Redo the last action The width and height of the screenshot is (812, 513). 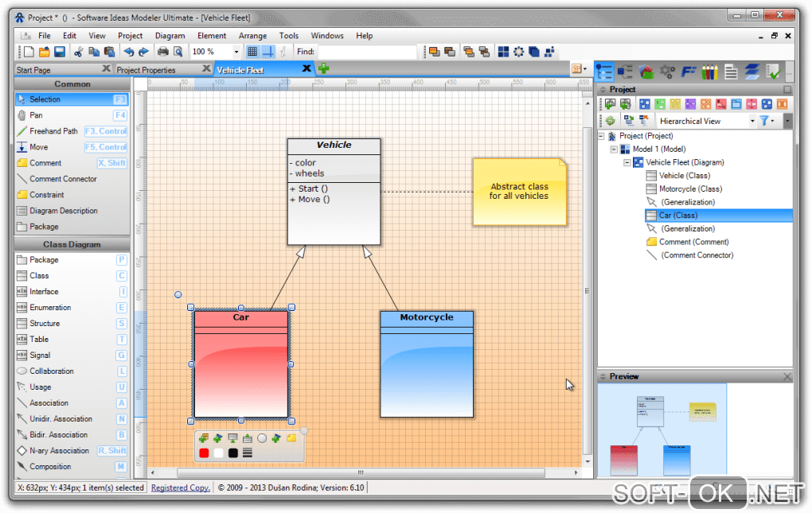coord(143,52)
